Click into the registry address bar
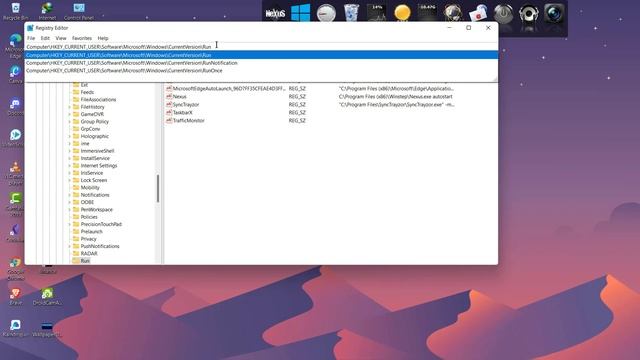 [261, 47]
